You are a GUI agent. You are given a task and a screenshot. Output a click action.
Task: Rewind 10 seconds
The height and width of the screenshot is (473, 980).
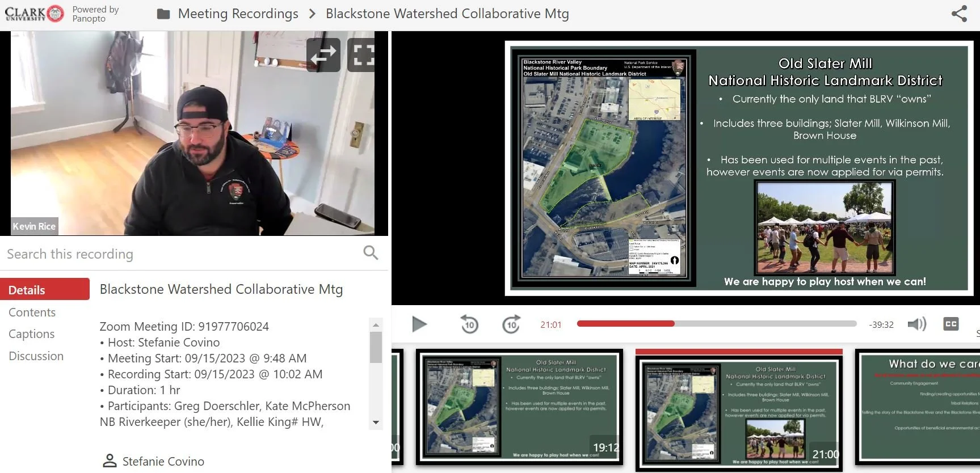click(469, 324)
